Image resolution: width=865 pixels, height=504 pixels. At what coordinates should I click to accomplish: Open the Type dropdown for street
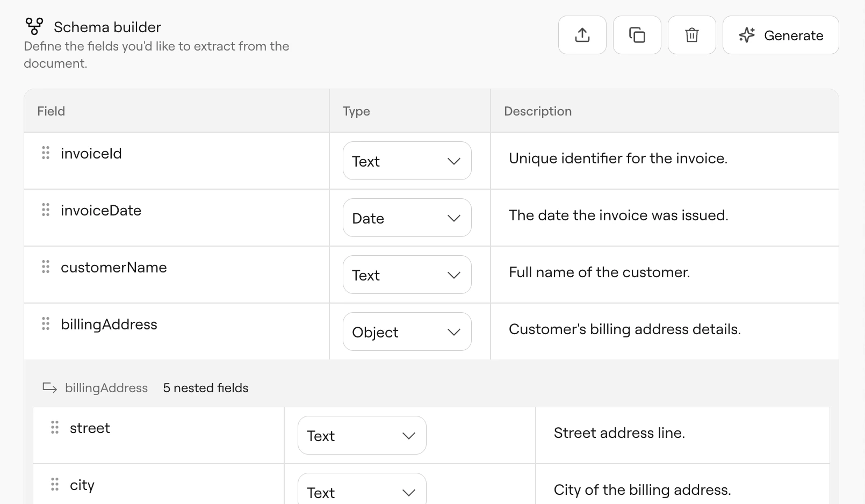(362, 435)
